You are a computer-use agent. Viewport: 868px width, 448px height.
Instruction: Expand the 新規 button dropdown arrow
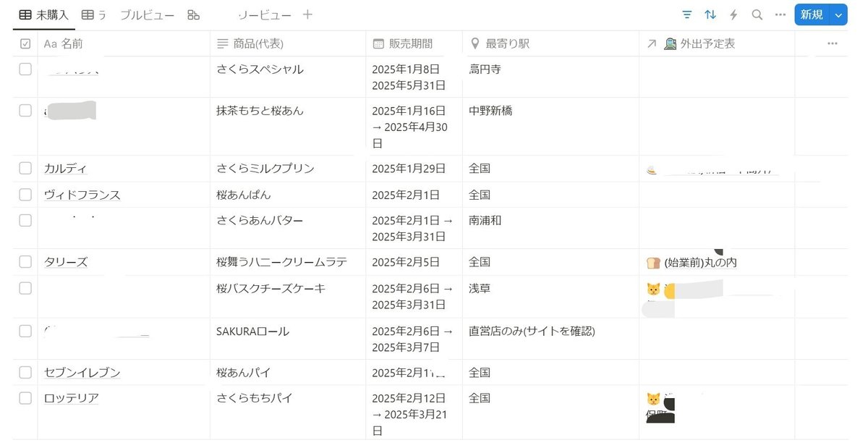[838, 14]
